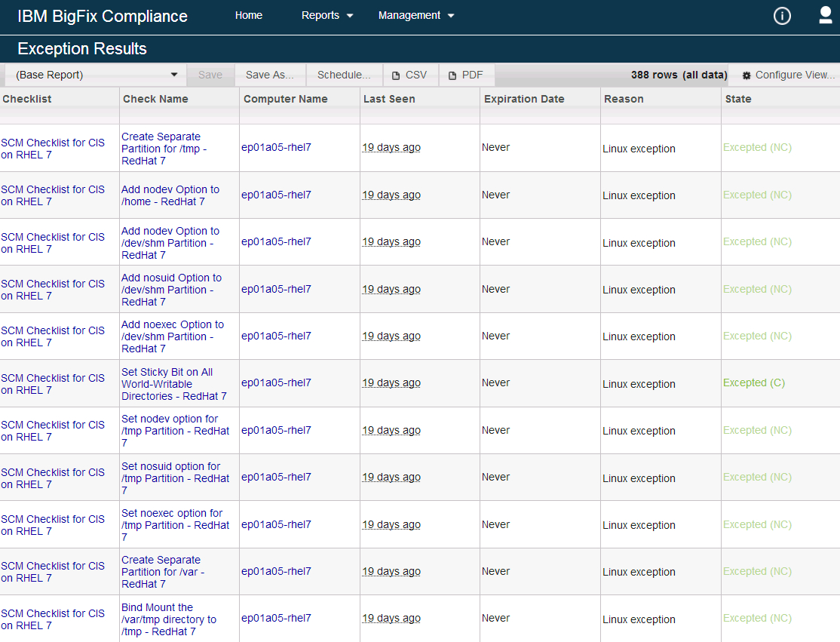Viewport: 840px width, 642px height.
Task: Open Set nosuid option for /tmp check
Action: (175, 478)
